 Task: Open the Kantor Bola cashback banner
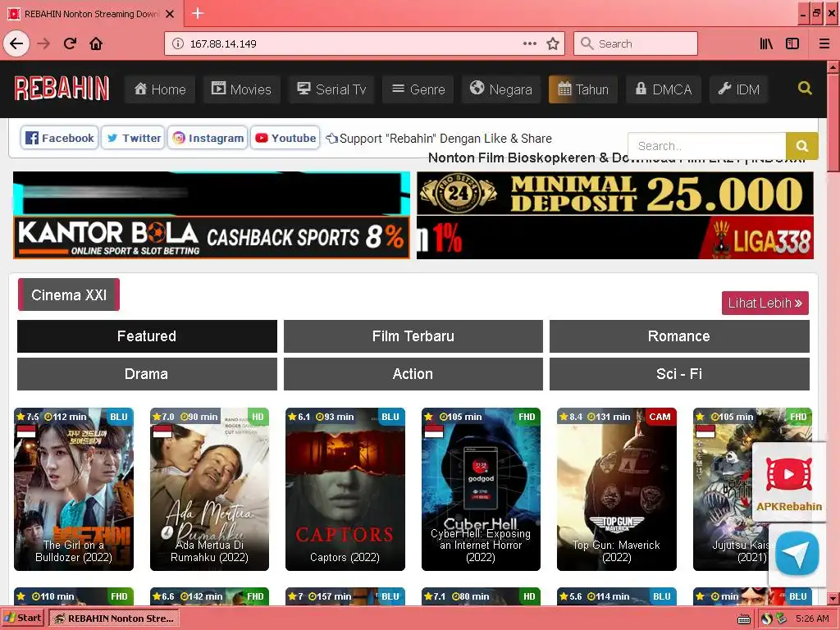212,237
